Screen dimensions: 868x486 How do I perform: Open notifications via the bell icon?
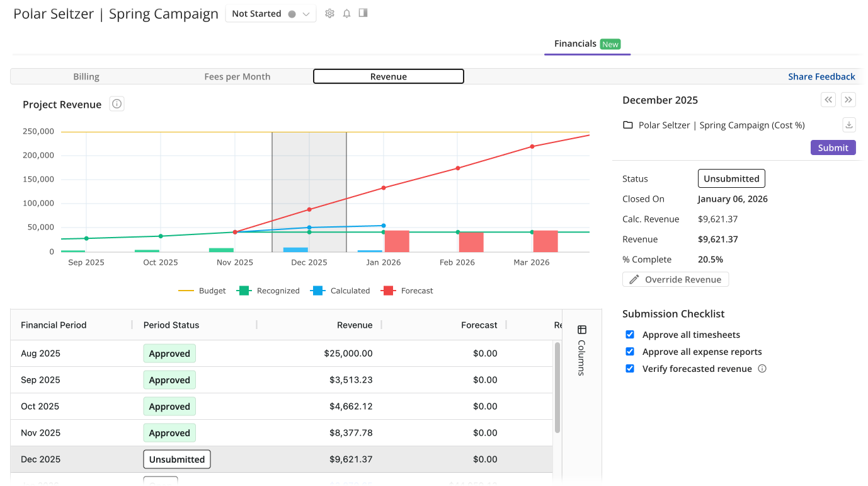click(x=346, y=13)
